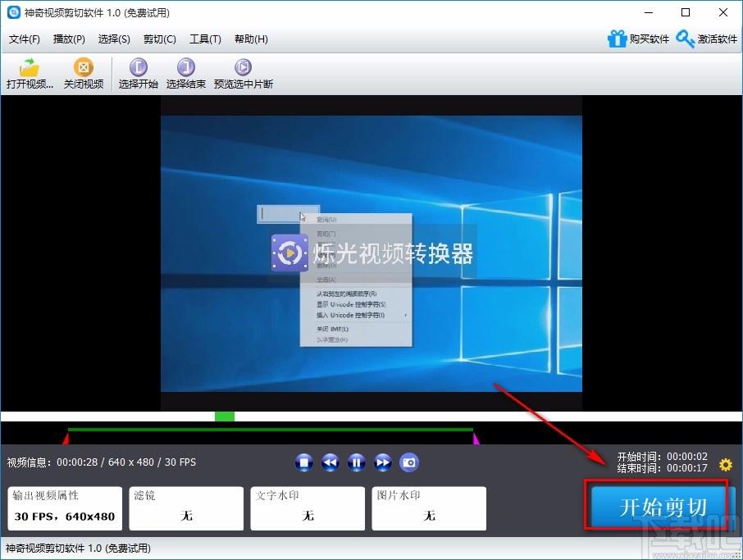The width and height of the screenshot is (743, 560).
Task: Open the 文字水印 text watermark panel
Action: [x=308, y=508]
